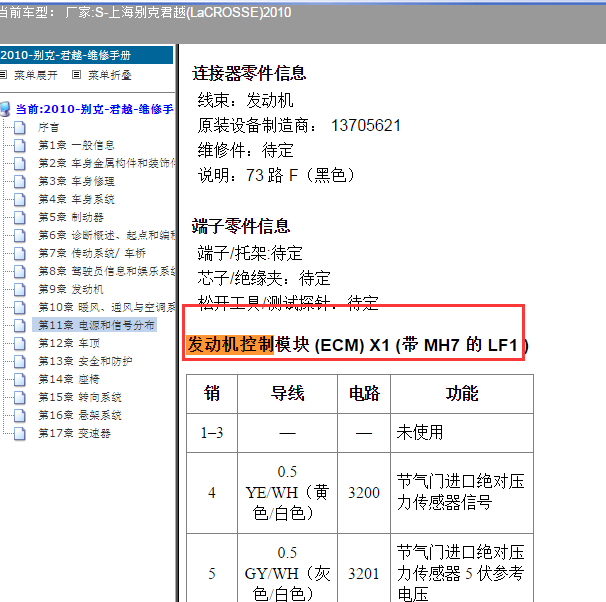Open 第6章 诊断概述、起点和编程

107,235
